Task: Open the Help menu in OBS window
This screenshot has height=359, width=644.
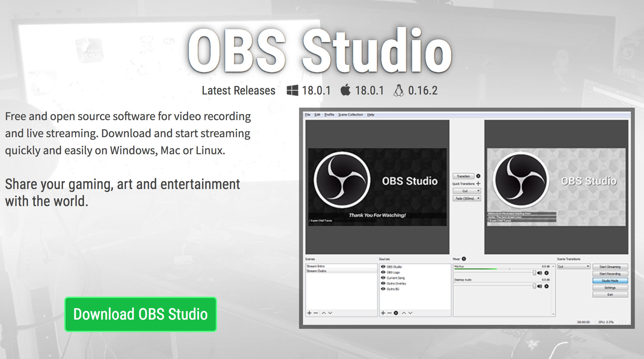Action: coord(371,115)
